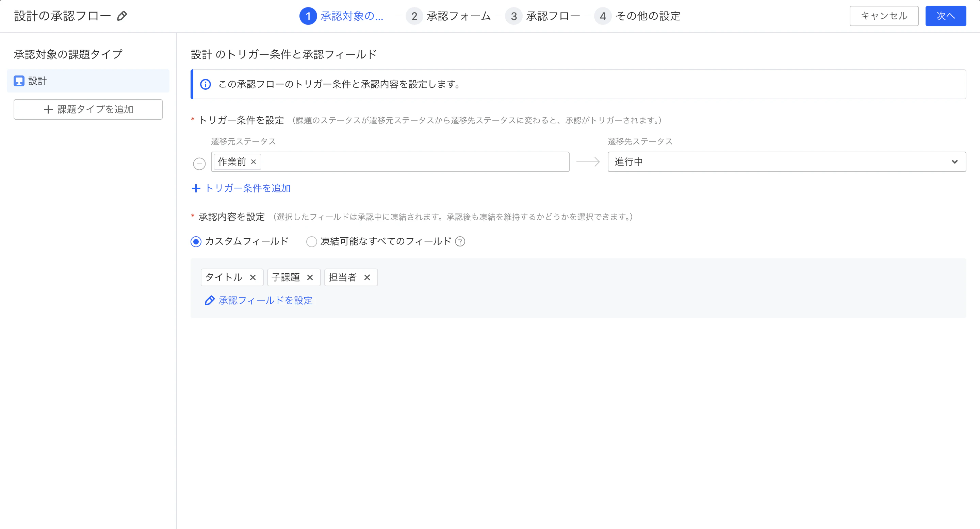
Task: Click the 承認フィールドを設定 link
Action: (259, 301)
